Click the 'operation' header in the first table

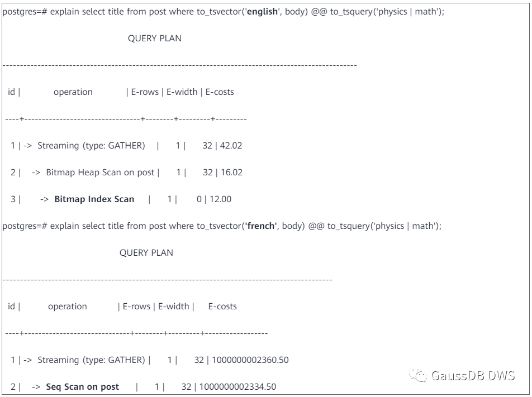coord(73,92)
